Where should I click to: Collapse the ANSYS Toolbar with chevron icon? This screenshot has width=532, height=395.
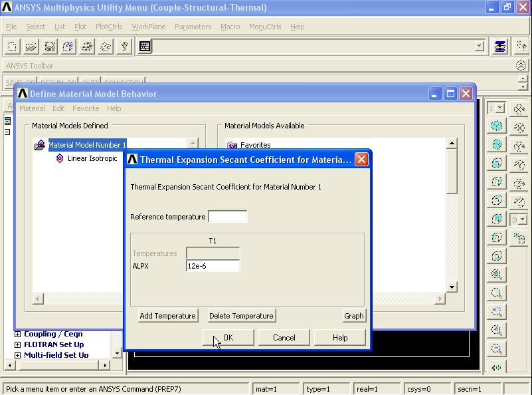click(x=521, y=65)
